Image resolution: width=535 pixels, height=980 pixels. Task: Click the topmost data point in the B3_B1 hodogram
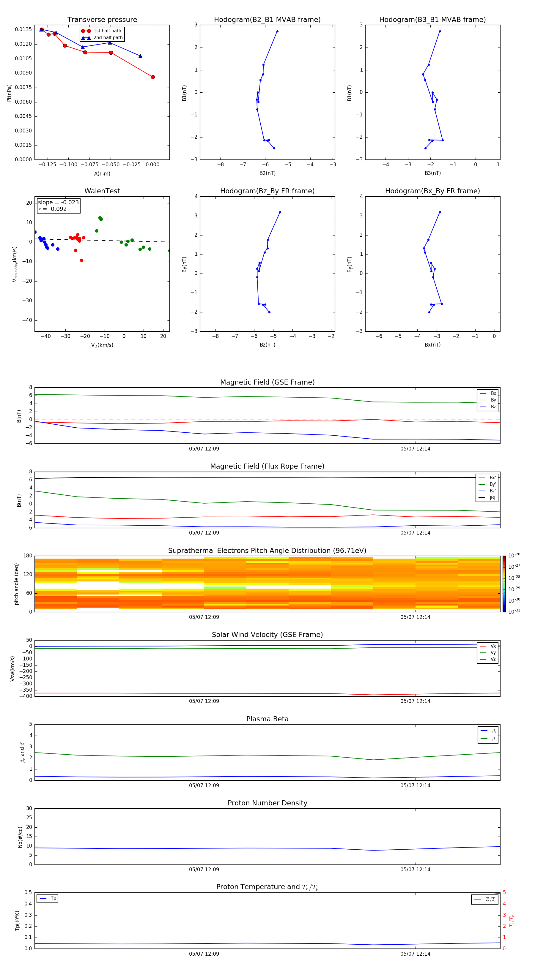coord(440,31)
